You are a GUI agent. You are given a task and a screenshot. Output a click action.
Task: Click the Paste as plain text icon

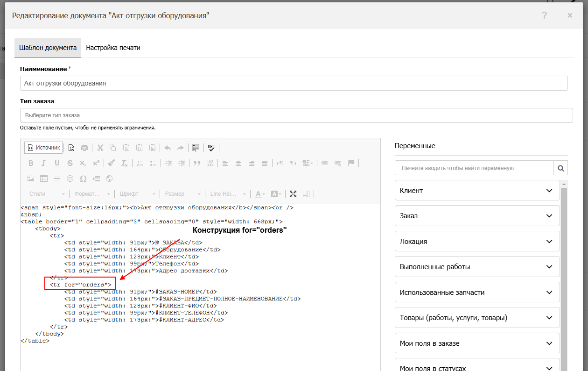click(x=139, y=148)
